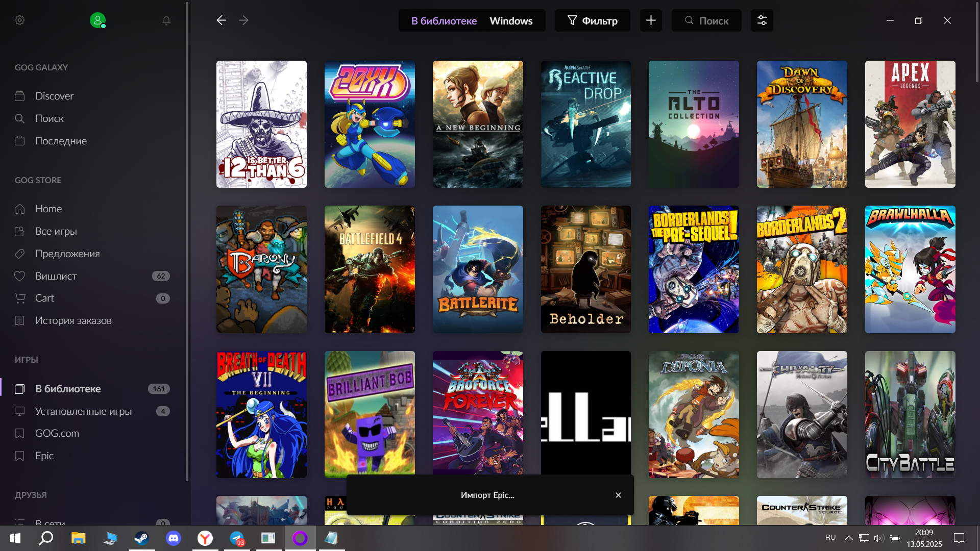This screenshot has width=980, height=551.
Task: Open Alien Swarm Reactive Drop cover
Action: pos(586,124)
